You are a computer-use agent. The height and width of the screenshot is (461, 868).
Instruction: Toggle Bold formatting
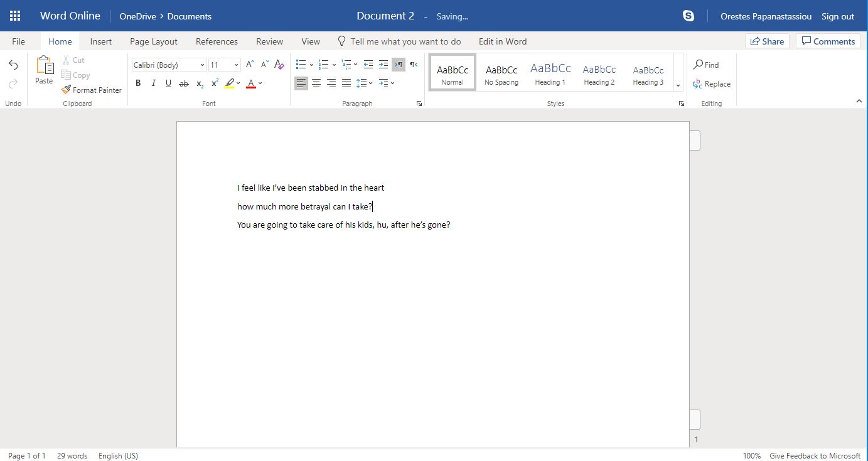coord(138,83)
